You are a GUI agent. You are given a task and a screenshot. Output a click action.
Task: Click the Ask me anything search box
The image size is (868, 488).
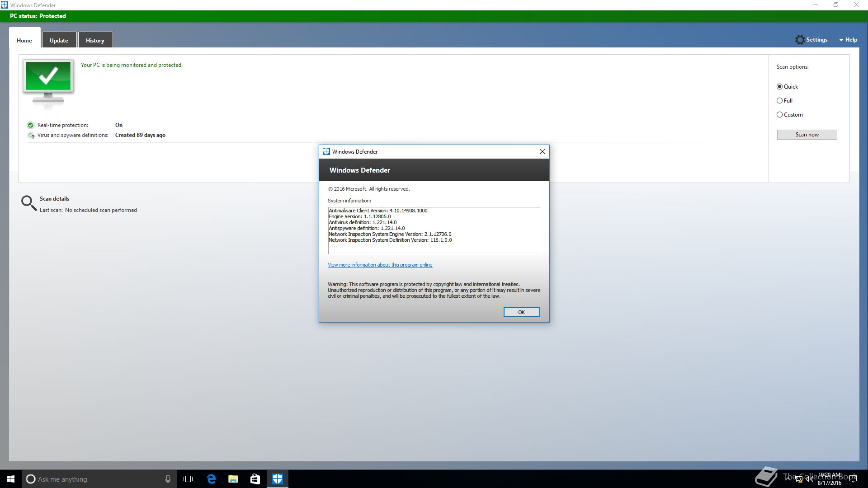[99, 479]
